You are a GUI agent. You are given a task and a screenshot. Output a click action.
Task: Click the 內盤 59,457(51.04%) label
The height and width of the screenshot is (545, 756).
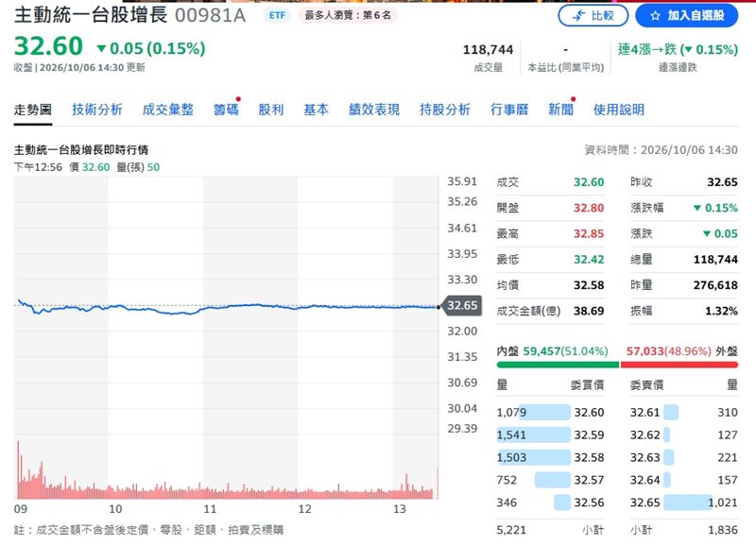point(553,351)
